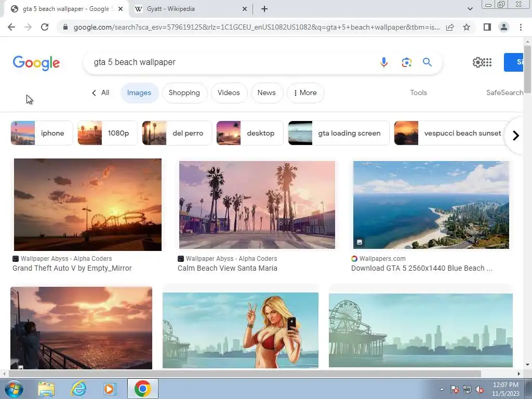Expand the More search filters
The image size is (532, 399).
tap(305, 93)
